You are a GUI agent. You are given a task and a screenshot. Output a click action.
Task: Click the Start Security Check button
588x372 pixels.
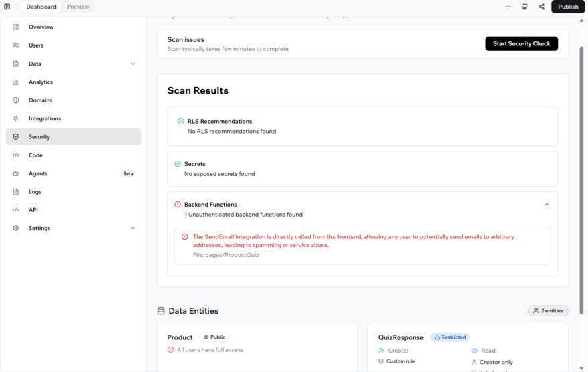[521, 43]
